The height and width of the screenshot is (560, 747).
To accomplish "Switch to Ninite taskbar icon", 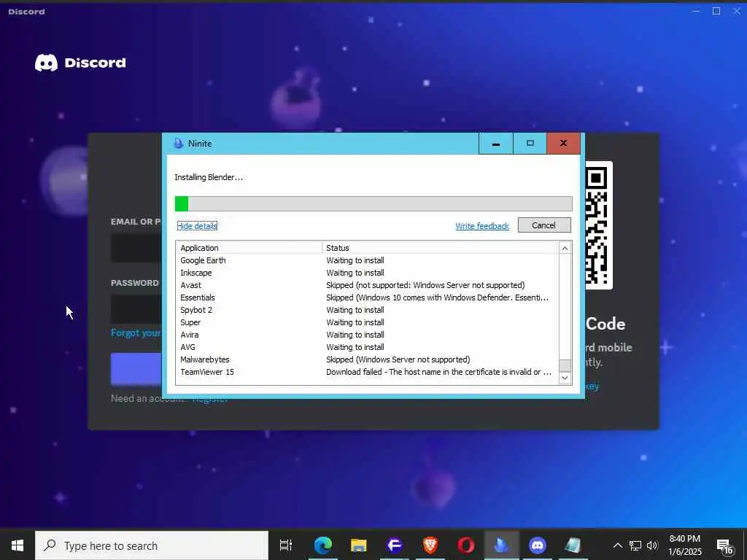I will (x=502, y=545).
